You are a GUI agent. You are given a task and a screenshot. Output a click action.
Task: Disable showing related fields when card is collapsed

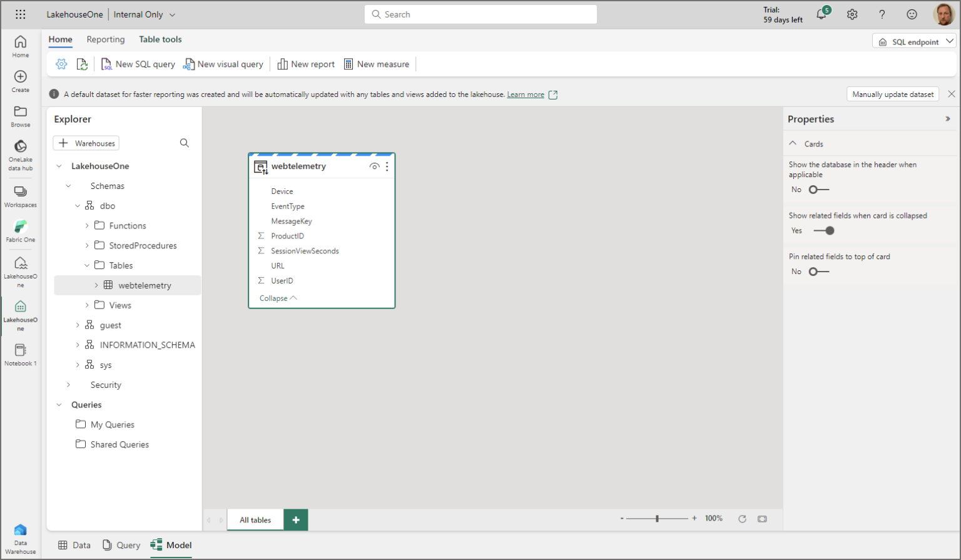coord(825,230)
